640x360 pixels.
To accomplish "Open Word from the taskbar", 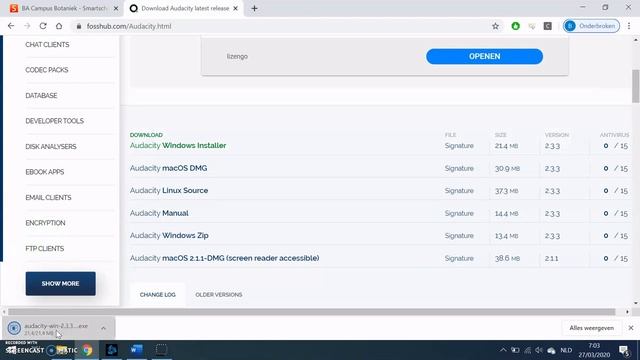I will coord(136,350).
